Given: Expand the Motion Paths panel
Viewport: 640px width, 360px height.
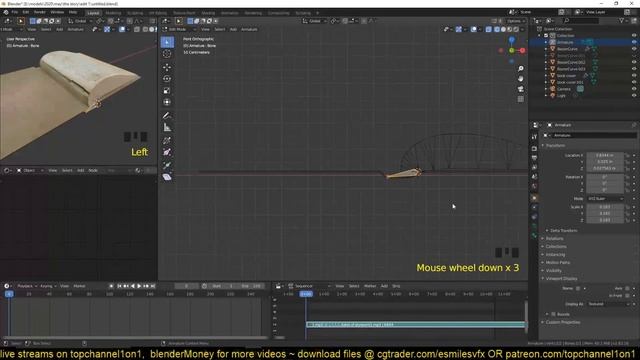Looking at the screenshot, I should (557, 262).
